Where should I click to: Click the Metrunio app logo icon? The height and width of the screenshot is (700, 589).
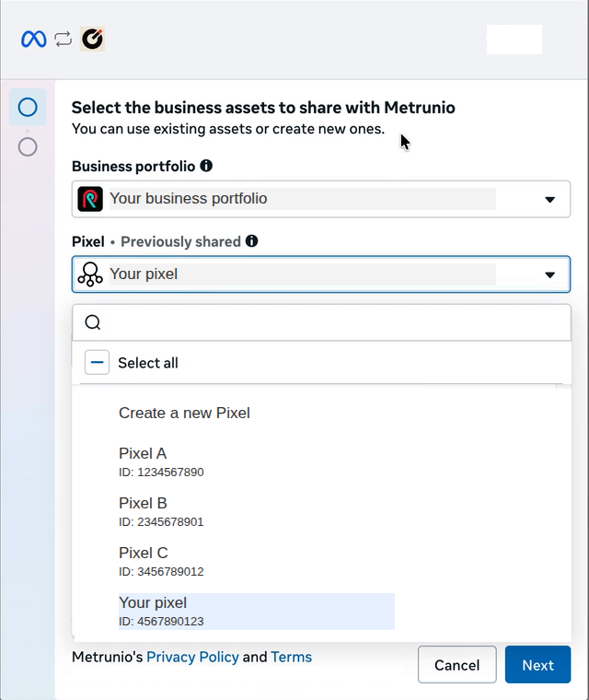click(x=92, y=39)
